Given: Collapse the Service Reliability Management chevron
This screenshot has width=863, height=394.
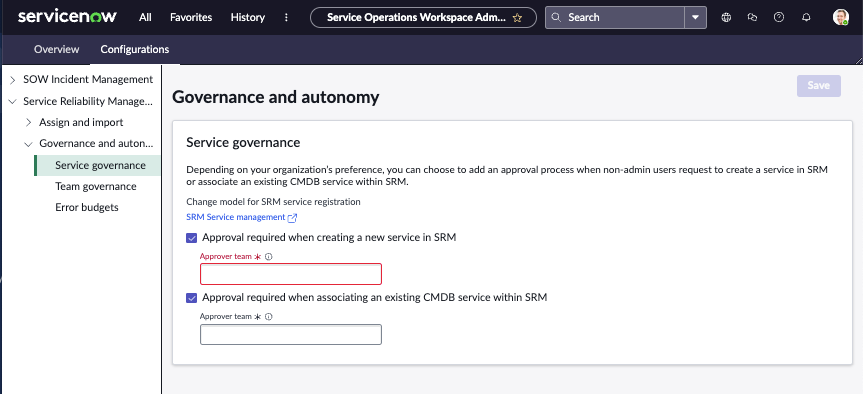Looking at the screenshot, I should [x=13, y=102].
